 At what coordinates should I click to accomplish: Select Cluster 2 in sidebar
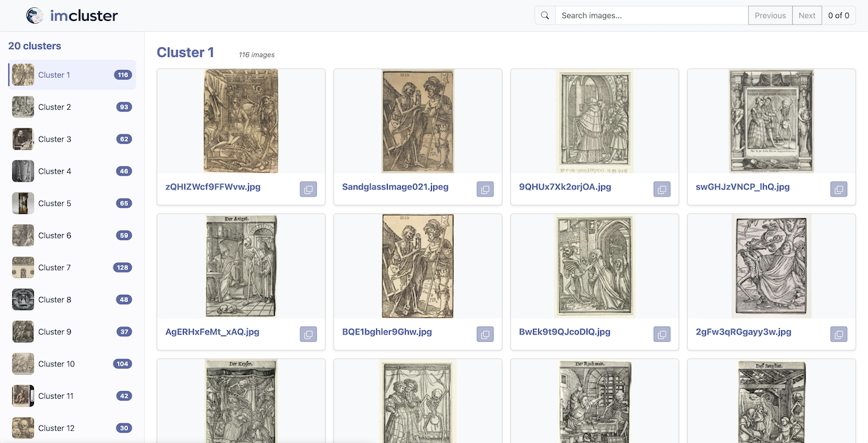[x=72, y=107]
